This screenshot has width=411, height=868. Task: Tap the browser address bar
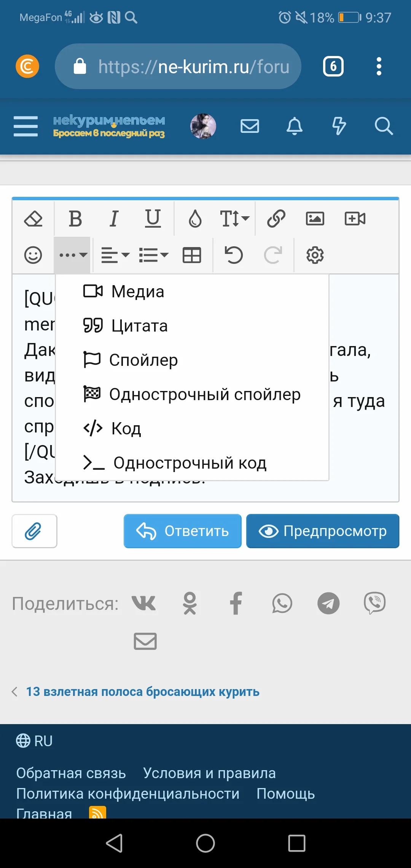[x=178, y=66]
